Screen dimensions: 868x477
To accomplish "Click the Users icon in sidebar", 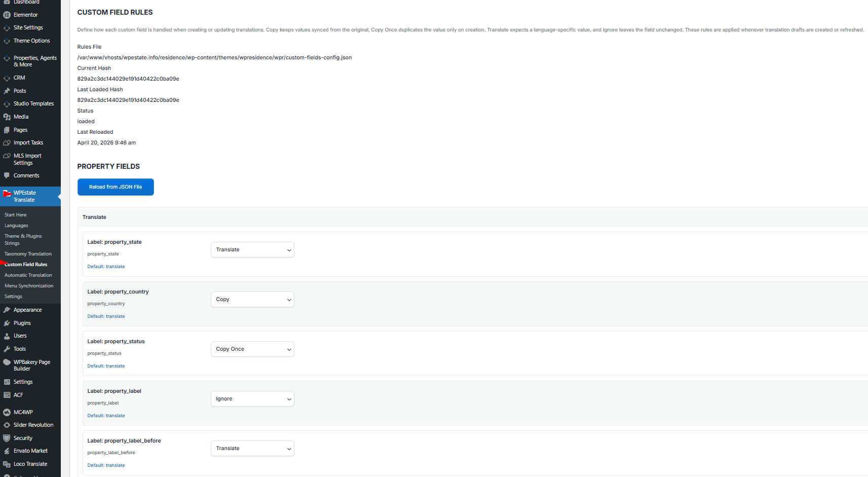I will point(7,336).
